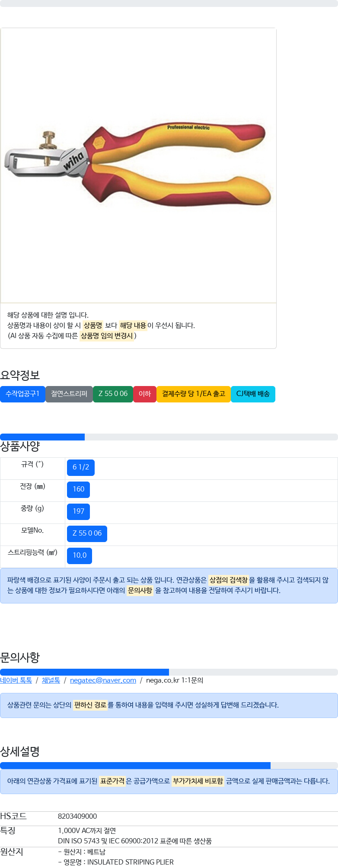Select the 6 1/2 size option
Image resolution: width=338 pixels, height=868 pixels.
tap(81, 467)
